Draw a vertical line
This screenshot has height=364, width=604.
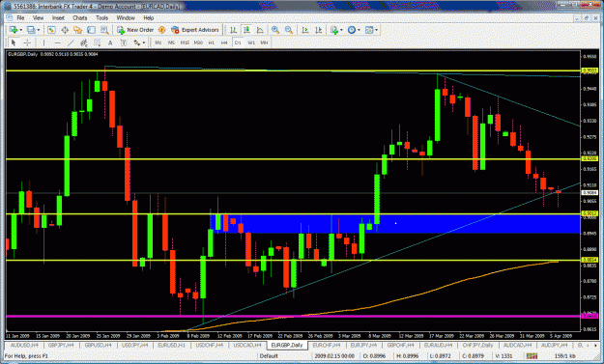point(43,42)
